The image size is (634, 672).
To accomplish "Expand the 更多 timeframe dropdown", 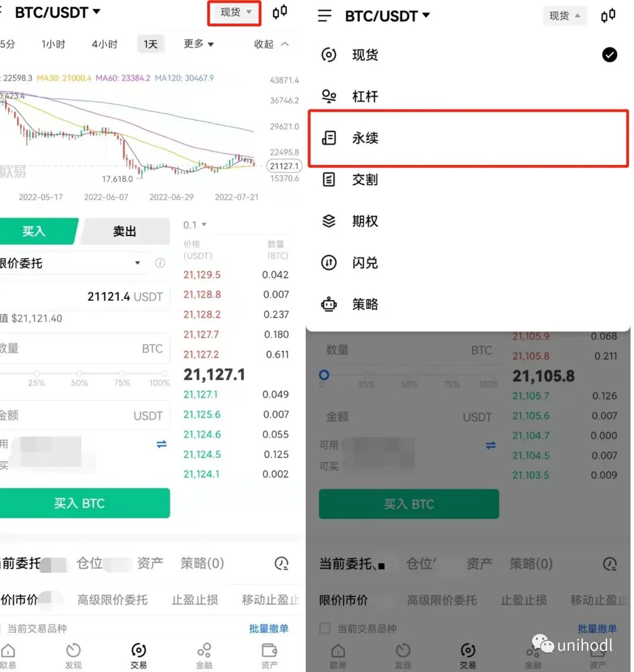I will 198,43.
